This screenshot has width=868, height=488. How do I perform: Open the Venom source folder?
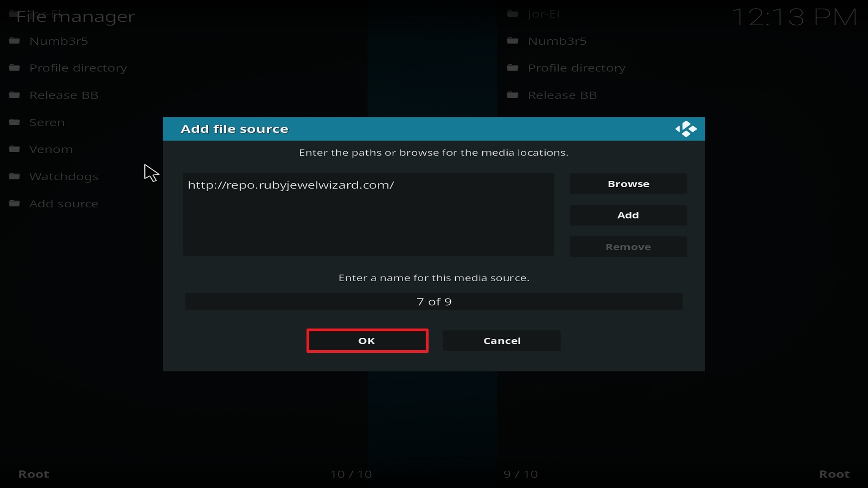pos(51,150)
